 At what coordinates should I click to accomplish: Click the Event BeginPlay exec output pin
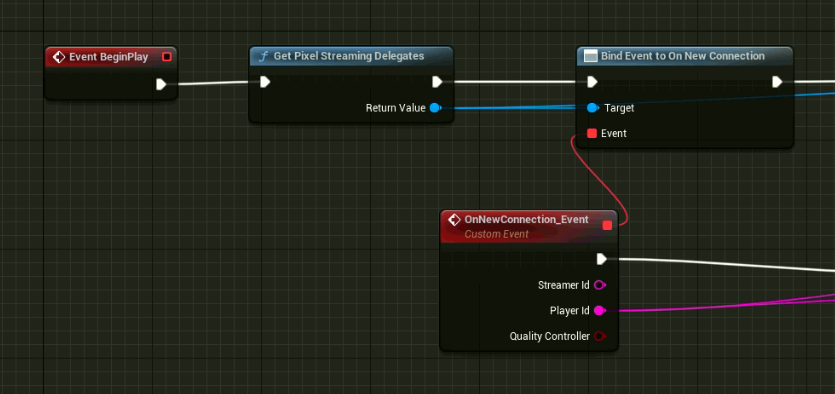click(x=161, y=84)
